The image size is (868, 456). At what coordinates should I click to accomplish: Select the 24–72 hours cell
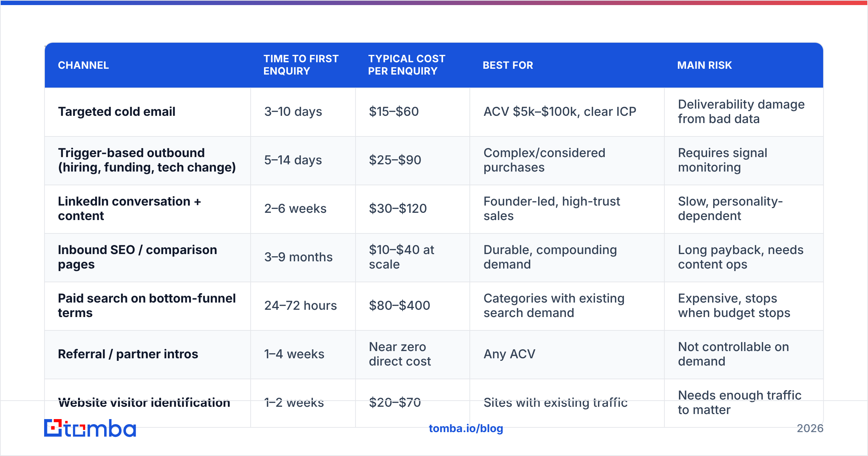[x=303, y=306]
